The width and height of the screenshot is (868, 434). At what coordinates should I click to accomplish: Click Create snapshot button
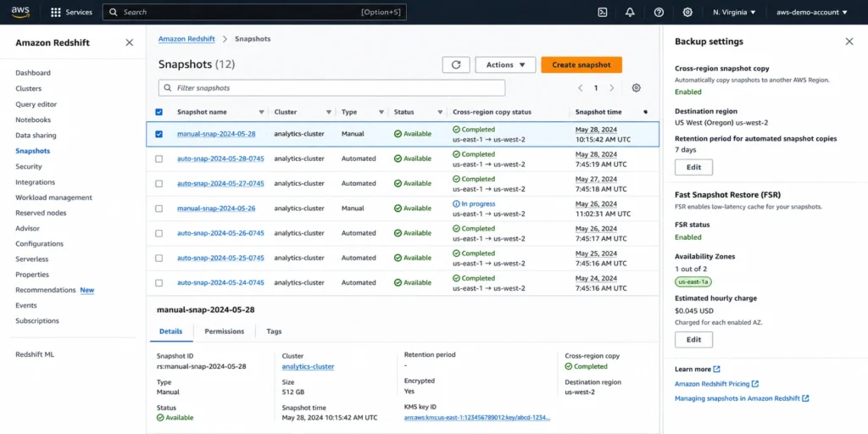(x=581, y=64)
